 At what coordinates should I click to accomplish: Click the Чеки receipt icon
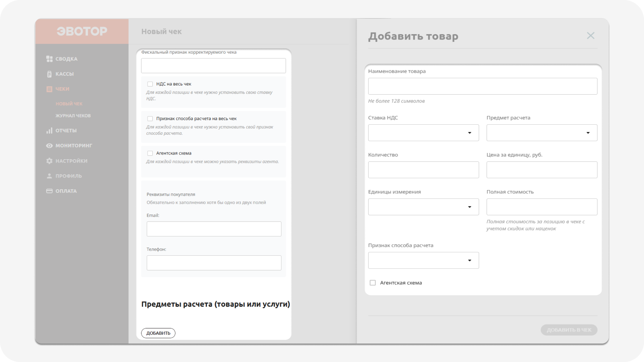point(49,89)
